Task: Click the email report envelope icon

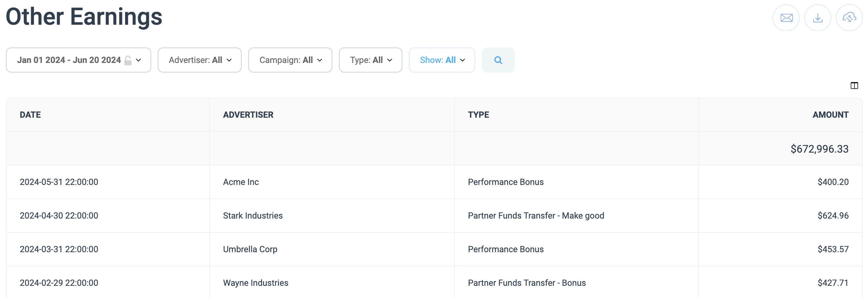Action: coord(786,18)
